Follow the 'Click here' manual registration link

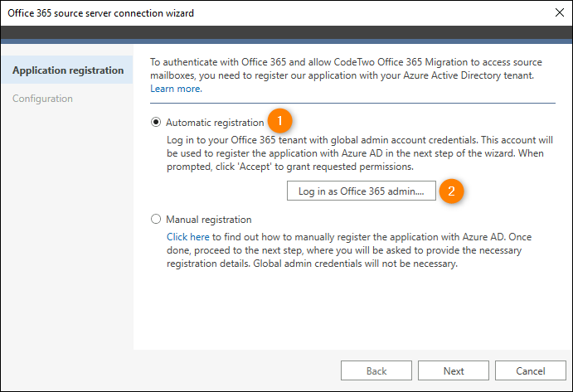coord(188,237)
